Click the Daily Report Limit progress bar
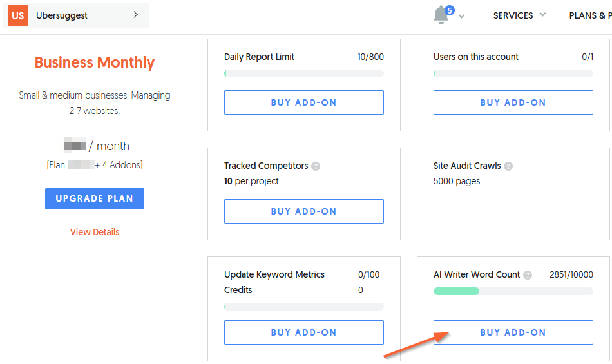The width and height of the screenshot is (612, 364). [x=303, y=73]
